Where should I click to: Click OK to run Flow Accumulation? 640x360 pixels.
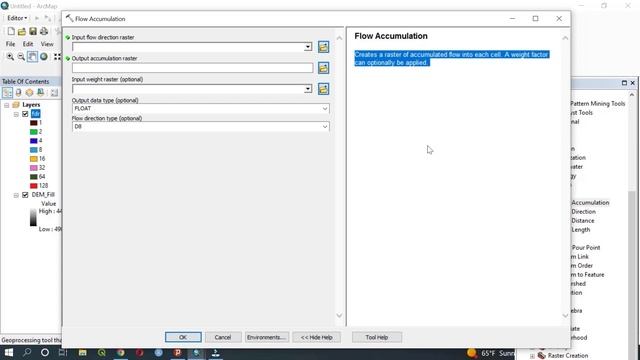183,337
